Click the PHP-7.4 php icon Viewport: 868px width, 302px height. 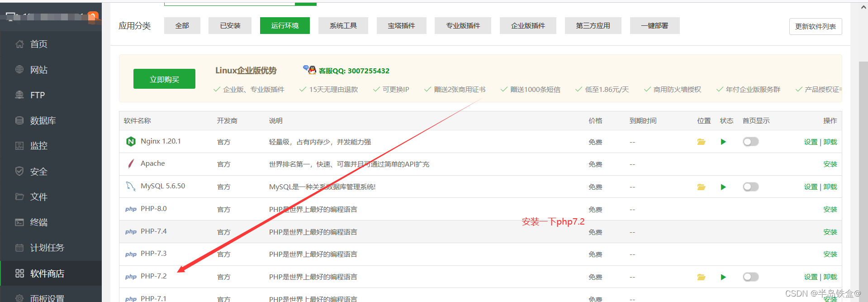tap(131, 232)
